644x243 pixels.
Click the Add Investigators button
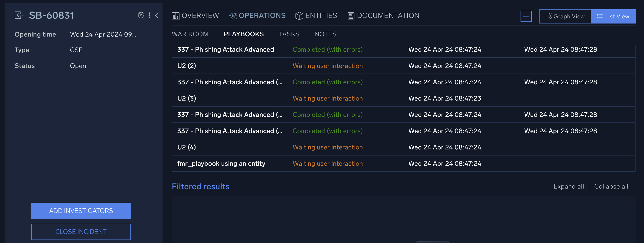81,211
